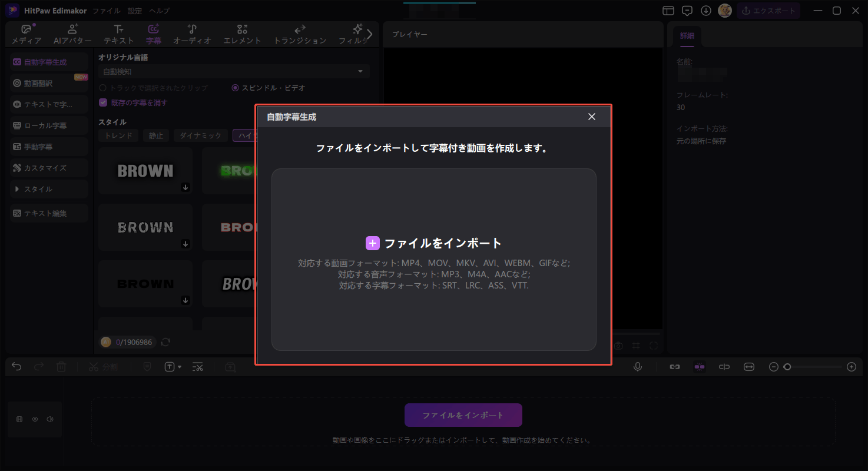Click the timeline zoom slider handle
The height and width of the screenshot is (471, 868).
tap(788, 366)
